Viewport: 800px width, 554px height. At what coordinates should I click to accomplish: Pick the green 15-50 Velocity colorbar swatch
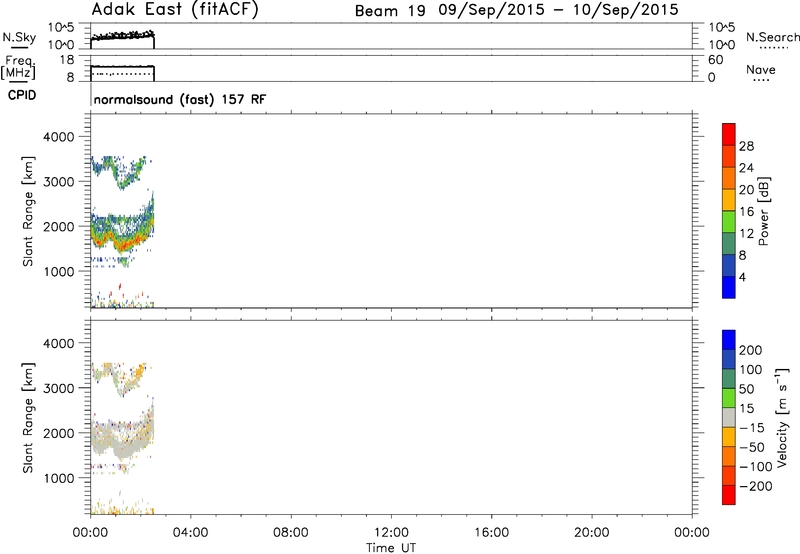coord(729,398)
